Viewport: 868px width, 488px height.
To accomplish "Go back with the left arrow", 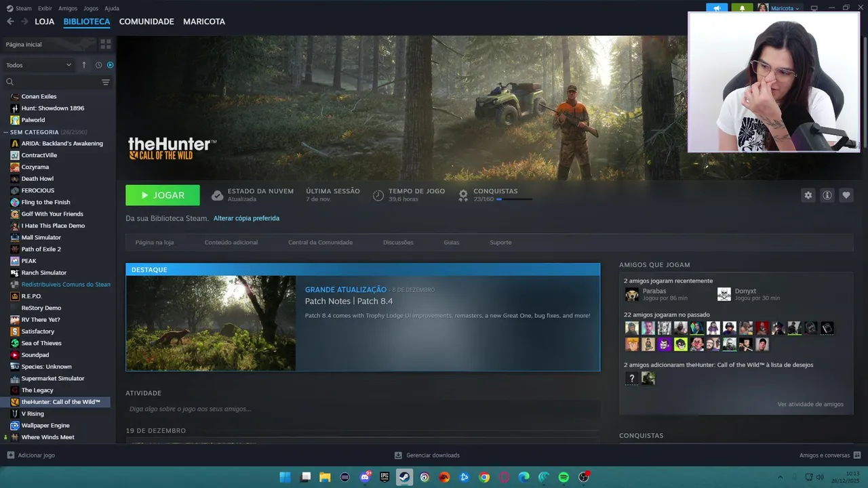I will [x=10, y=22].
